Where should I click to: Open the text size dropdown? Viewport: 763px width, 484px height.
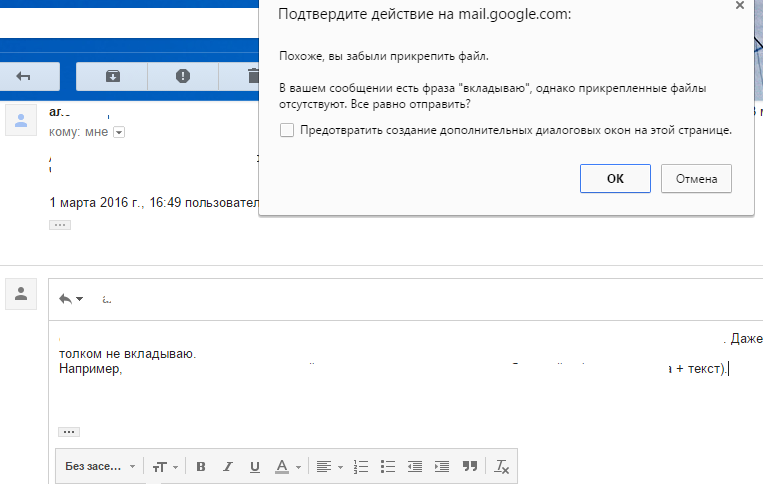click(x=164, y=467)
